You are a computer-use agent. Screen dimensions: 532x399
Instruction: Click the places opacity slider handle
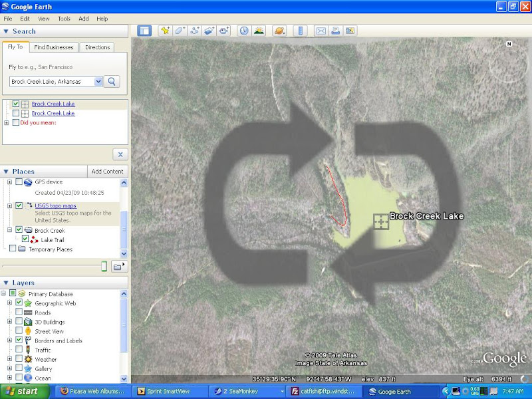104,266
